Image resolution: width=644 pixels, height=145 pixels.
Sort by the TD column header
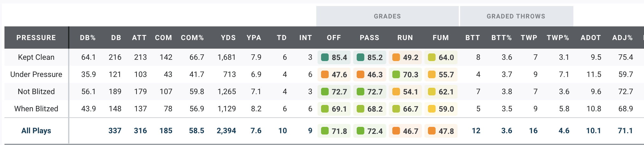coord(282,38)
